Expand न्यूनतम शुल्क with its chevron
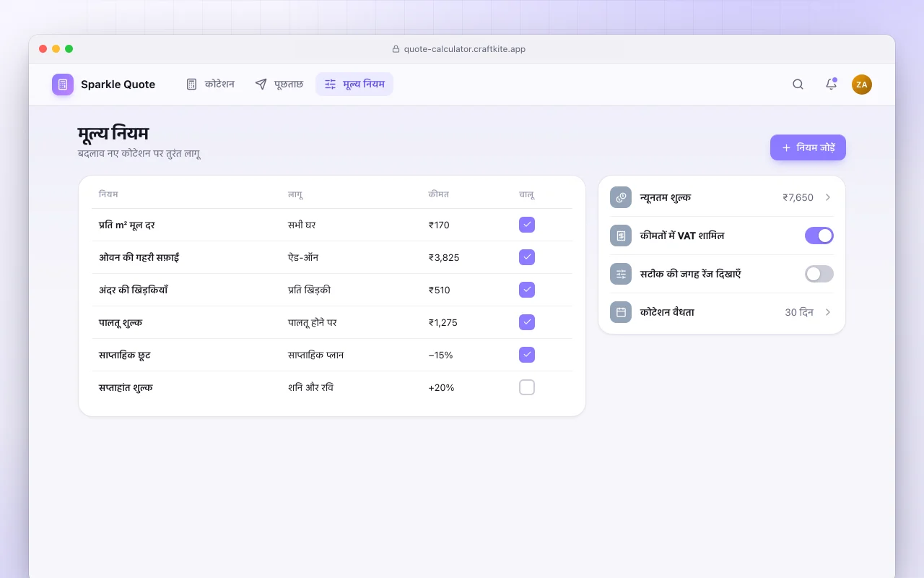This screenshot has width=924, height=578. [828, 197]
